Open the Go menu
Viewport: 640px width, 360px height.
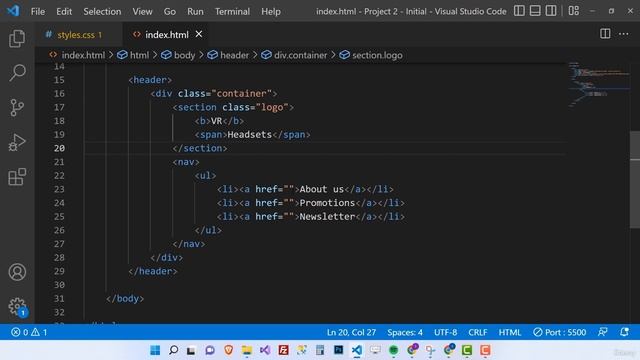coord(169,11)
